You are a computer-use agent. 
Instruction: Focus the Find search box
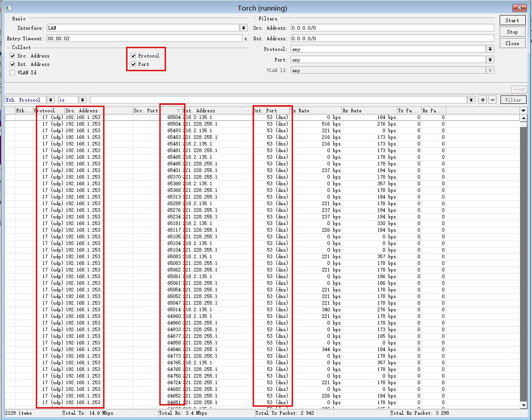click(x=519, y=89)
